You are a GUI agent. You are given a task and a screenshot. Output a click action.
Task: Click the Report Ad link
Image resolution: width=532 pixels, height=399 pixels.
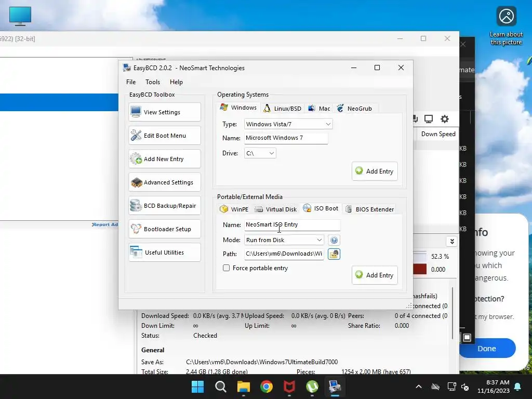click(105, 224)
